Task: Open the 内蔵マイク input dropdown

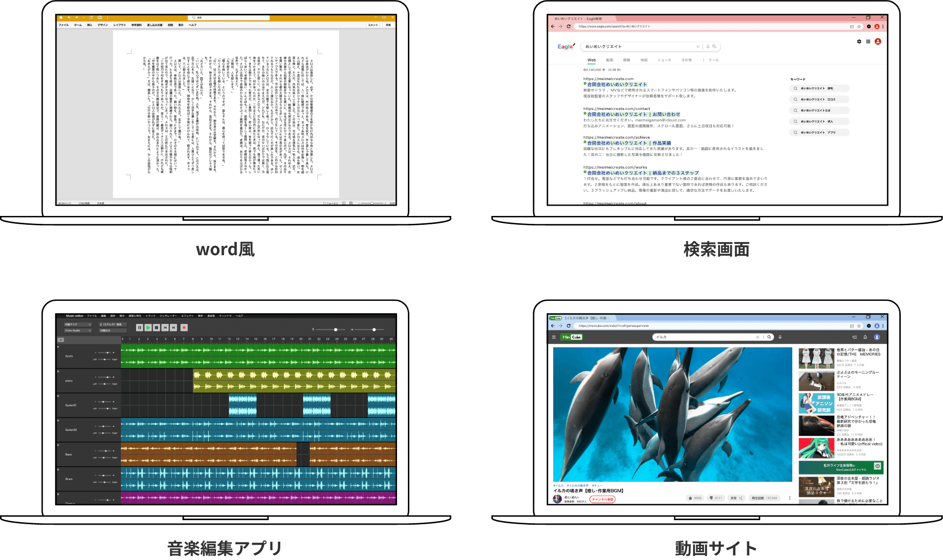Action: click(x=78, y=324)
